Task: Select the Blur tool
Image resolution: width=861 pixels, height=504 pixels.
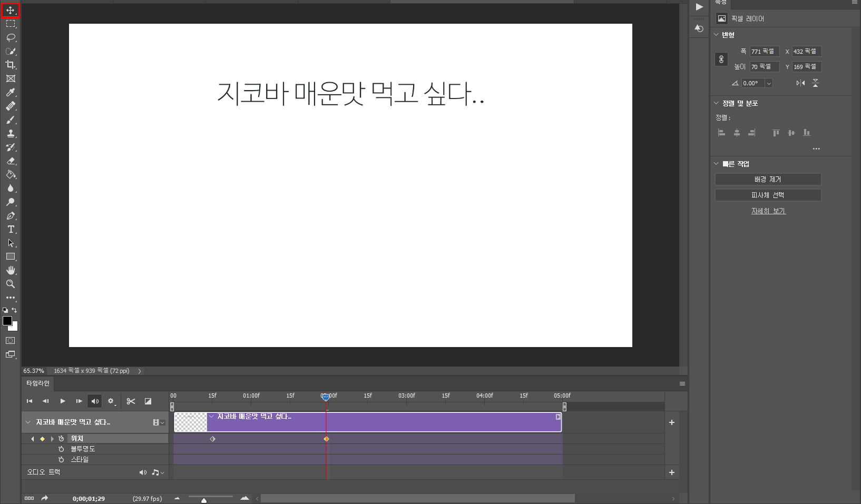Action: click(x=11, y=188)
